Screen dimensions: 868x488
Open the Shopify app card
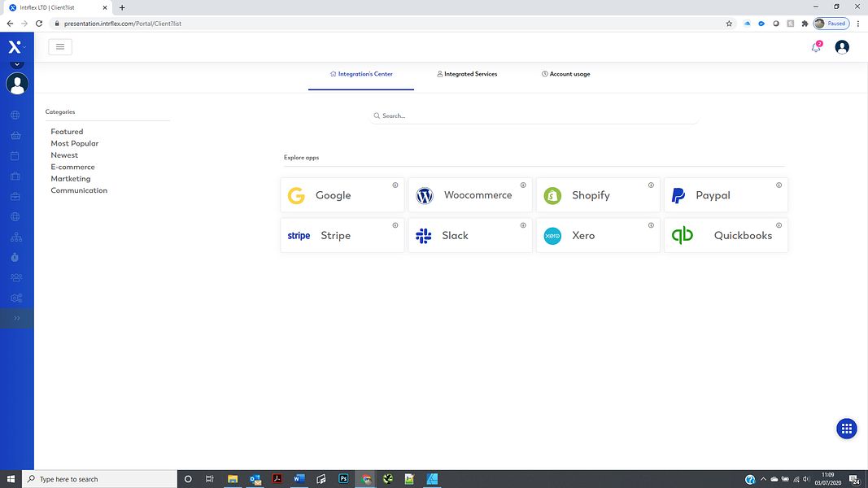(x=598, y=195)
